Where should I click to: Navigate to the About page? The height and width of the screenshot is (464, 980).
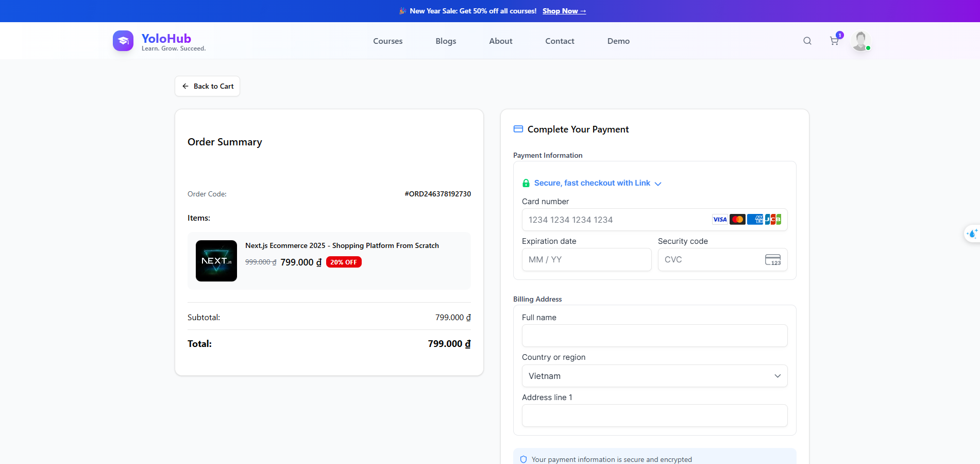click(x=500, y=41)
